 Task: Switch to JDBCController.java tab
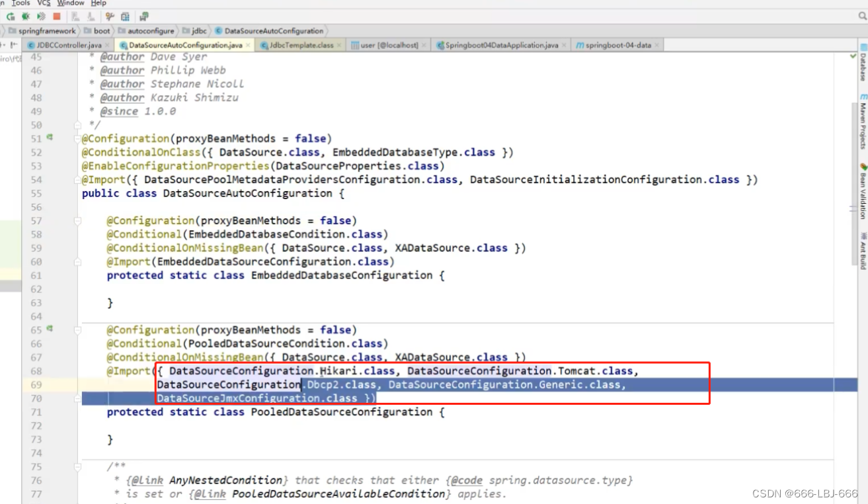(x=68, y=45)
